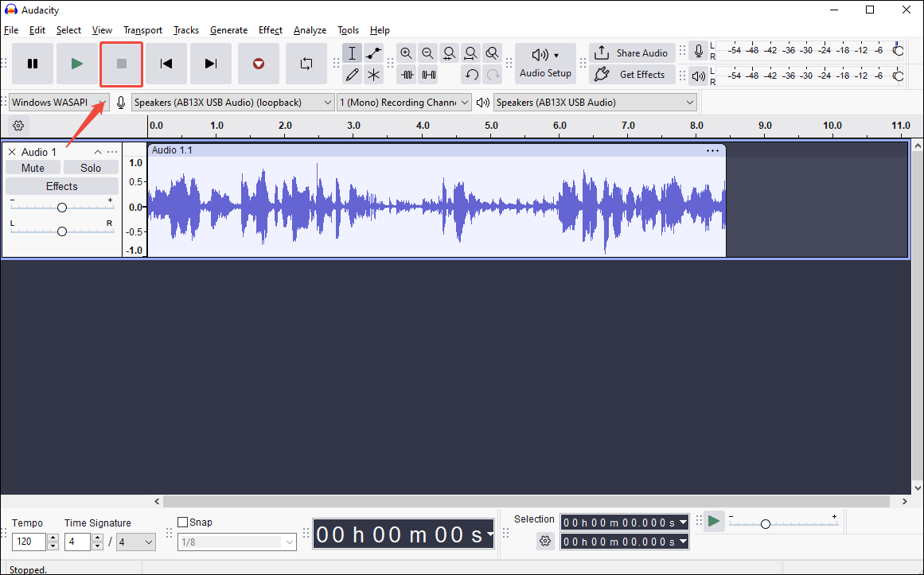The width and height of the screenshot is (924, 575).
Task: Open the snap 1/8 dropdown
Action: coord(237,542)
